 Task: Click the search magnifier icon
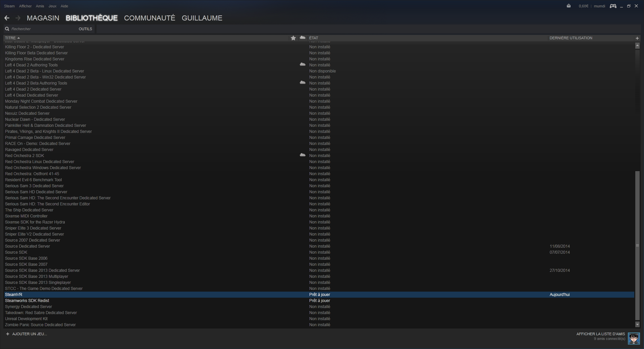click(7, 29)
